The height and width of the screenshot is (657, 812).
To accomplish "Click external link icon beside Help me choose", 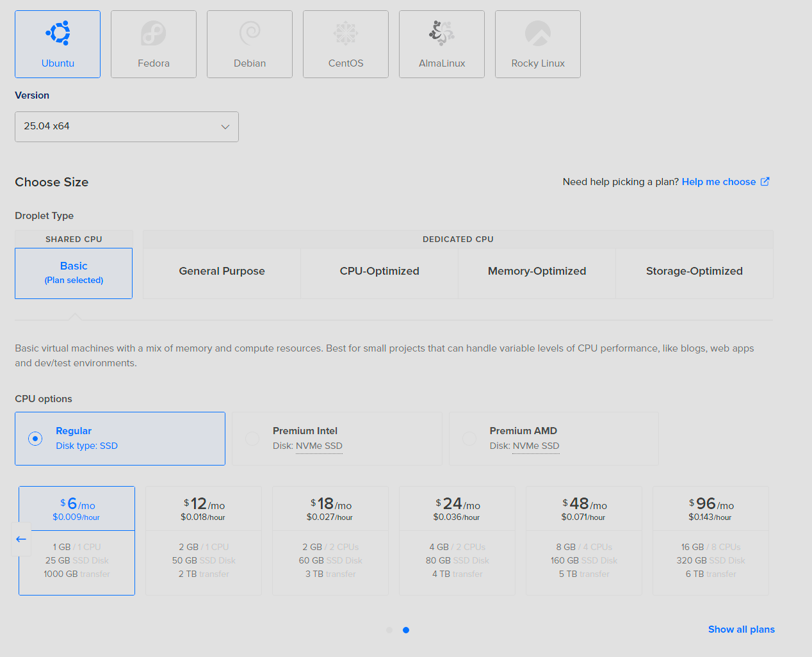I will coord(765,182).
